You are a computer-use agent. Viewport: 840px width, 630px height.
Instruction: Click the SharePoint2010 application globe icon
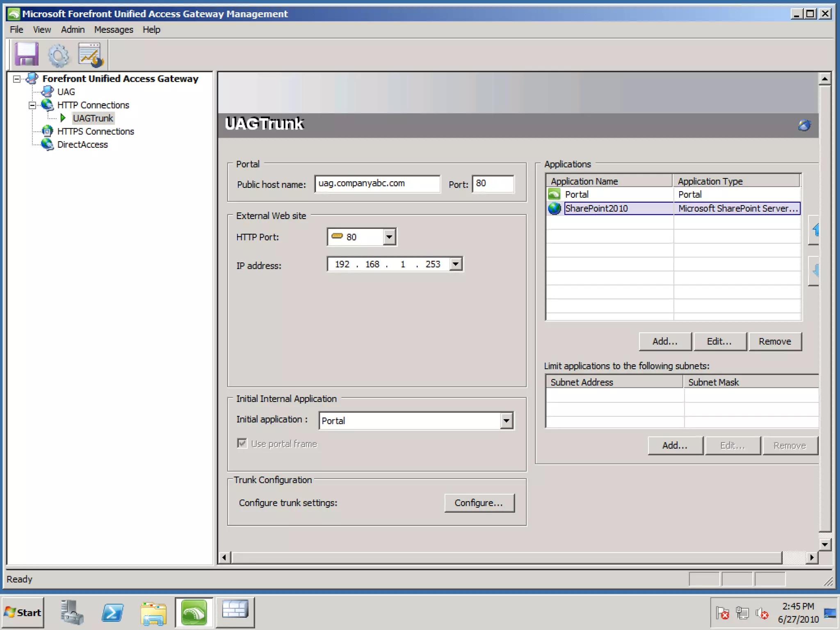point(554,208)
